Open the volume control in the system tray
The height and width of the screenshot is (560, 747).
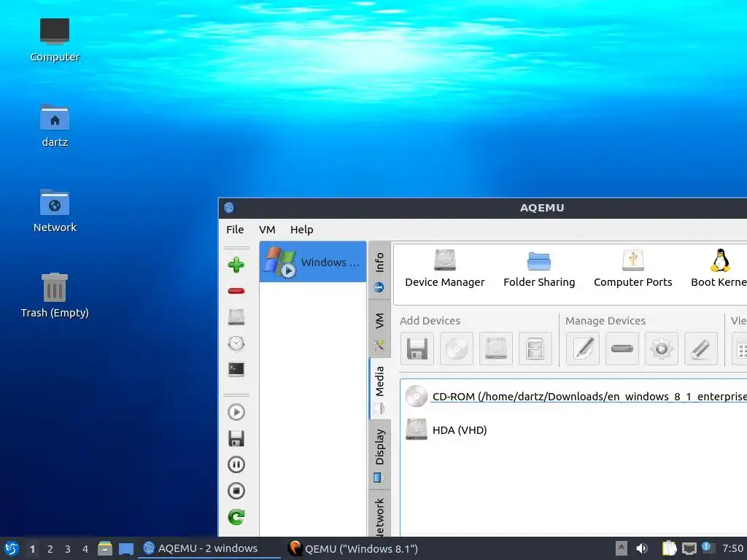coord(642,548)
